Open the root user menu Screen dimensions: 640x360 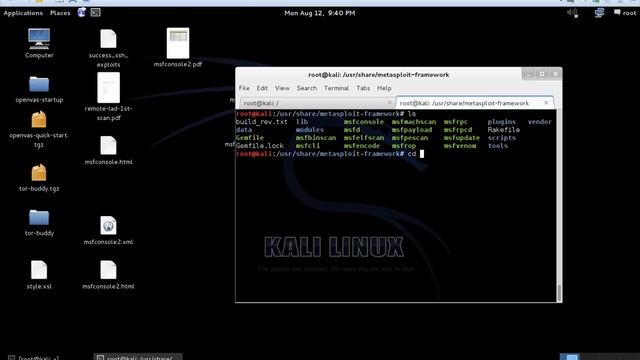(625, 13)
